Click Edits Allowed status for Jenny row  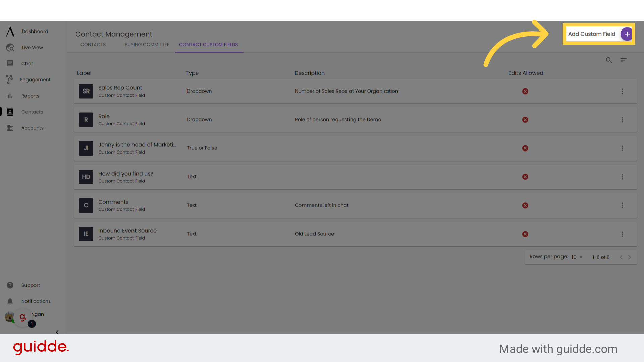click(525, 148)
